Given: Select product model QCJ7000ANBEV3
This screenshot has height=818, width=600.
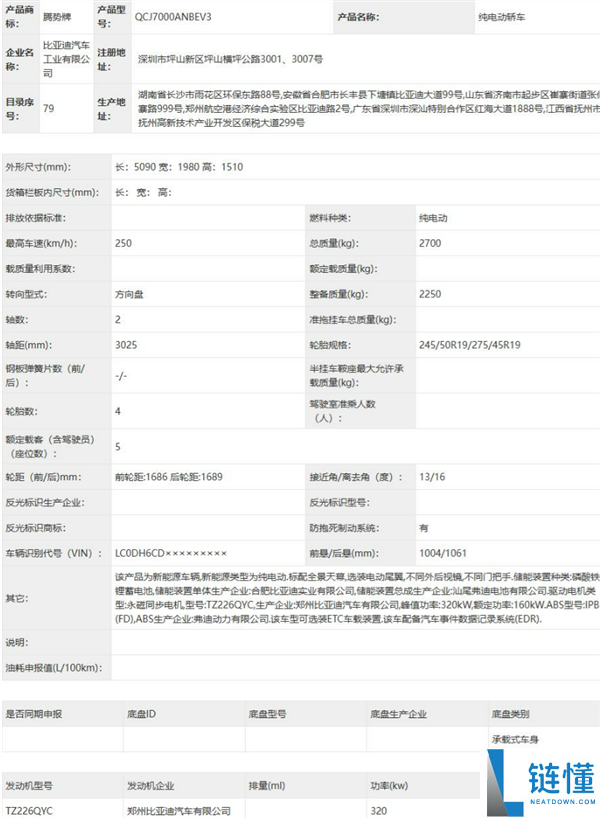Looking at the screenshot, I should (173, 17).
